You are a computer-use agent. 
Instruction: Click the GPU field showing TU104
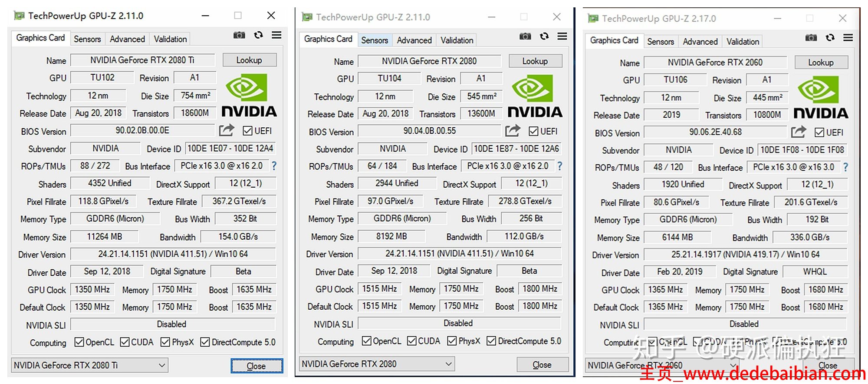(389, 79)
